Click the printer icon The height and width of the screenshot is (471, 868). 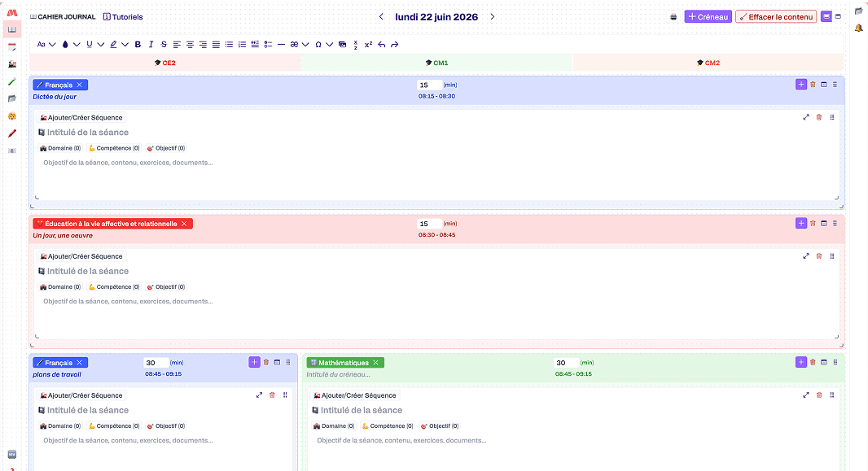(673, 17)
